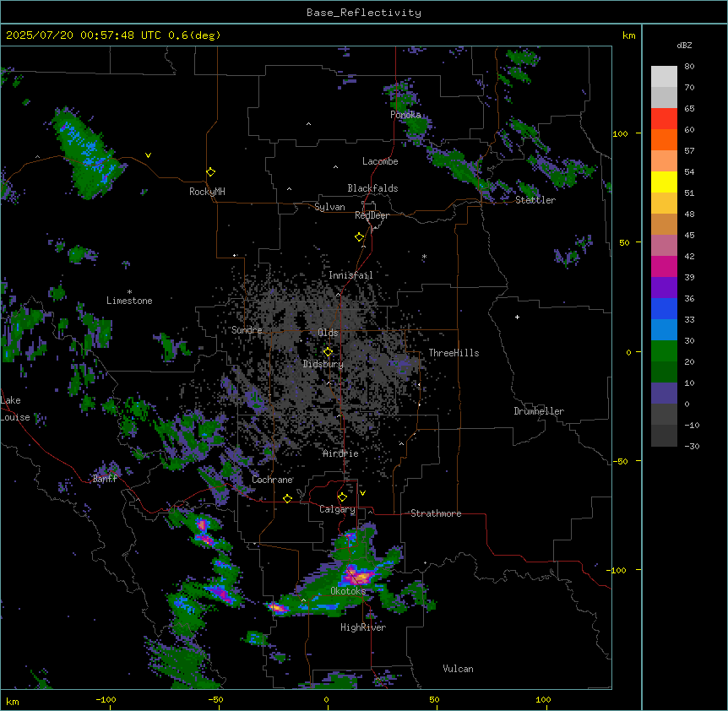728x711 pixels.
Task: Click the yellow diamond marker between Olds and Didsbury
Action: 328,352
